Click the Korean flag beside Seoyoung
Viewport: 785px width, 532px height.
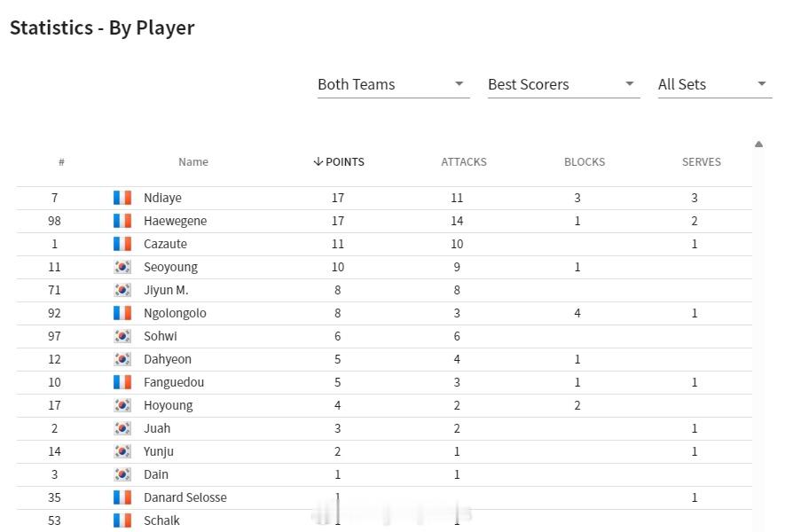pyautogui.click(x=122, y=267)
